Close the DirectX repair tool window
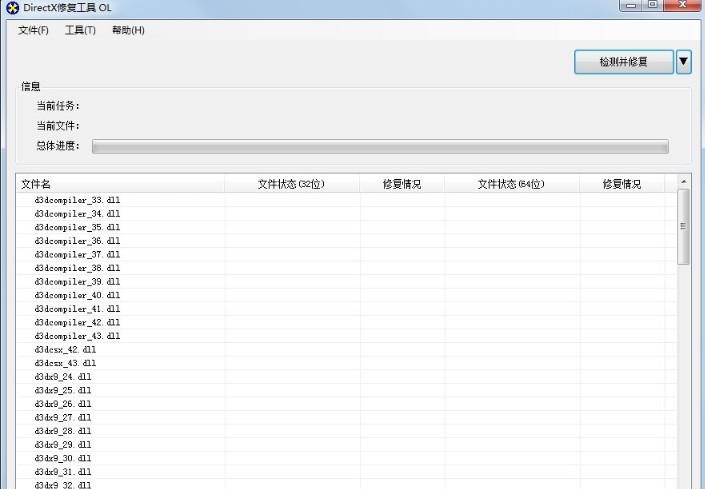The image size is (705, 489). (682, 5)
